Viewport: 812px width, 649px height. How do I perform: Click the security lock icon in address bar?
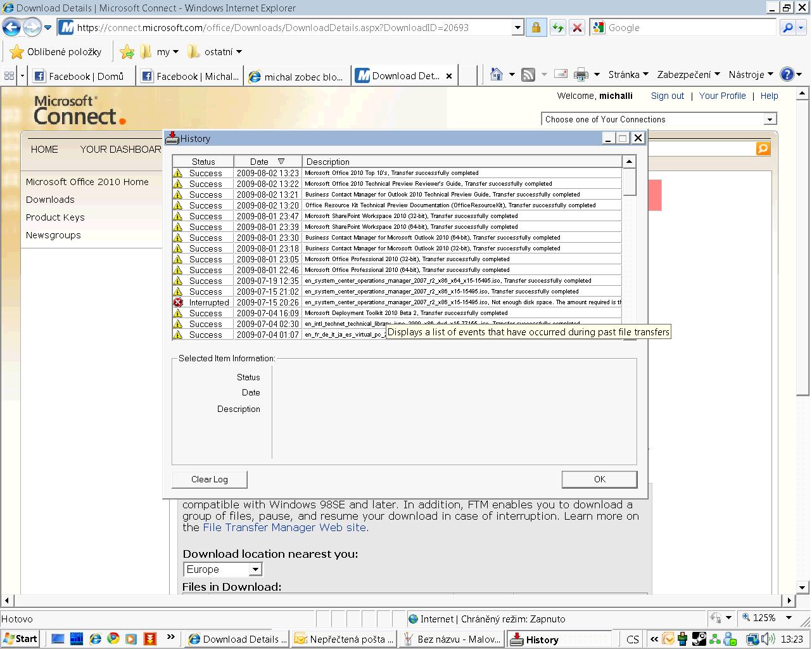coord(536,27)
